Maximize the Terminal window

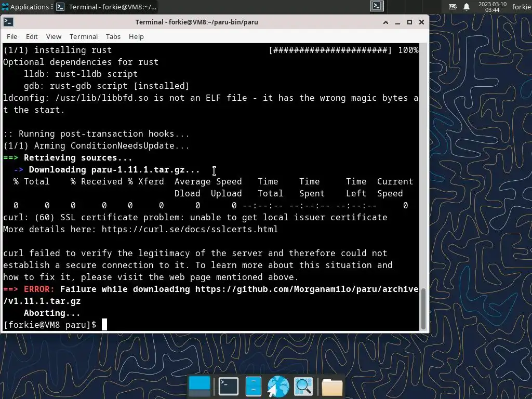point(409,22)
